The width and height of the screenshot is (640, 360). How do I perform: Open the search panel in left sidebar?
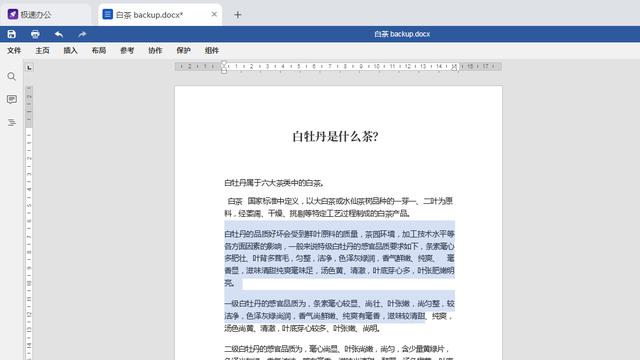pos(11,76)
